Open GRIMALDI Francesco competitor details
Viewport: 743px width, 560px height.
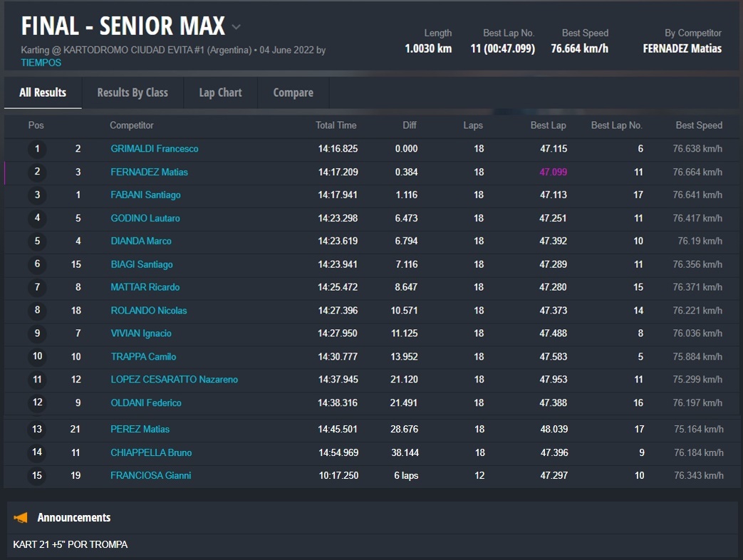point(155,149)
